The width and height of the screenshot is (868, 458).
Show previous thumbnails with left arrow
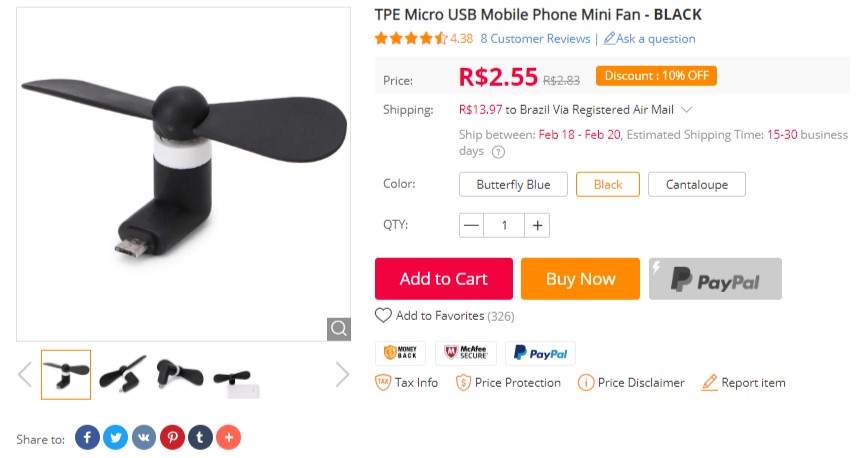click(25, 374)
